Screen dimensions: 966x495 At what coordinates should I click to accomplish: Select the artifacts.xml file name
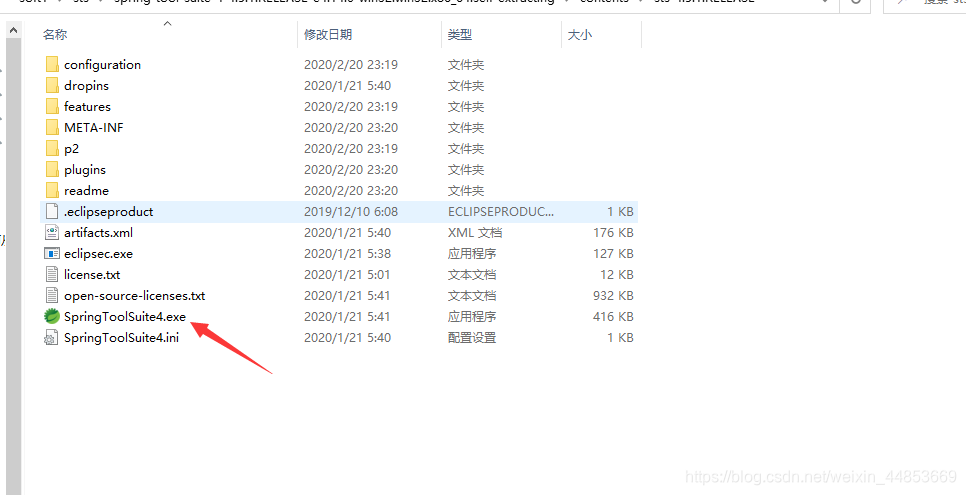[99, 232]
